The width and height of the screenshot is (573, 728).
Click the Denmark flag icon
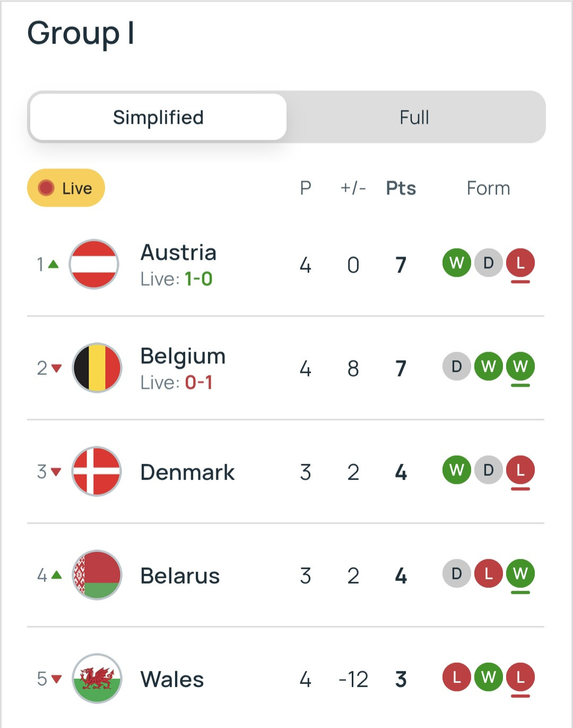[97, 471]
